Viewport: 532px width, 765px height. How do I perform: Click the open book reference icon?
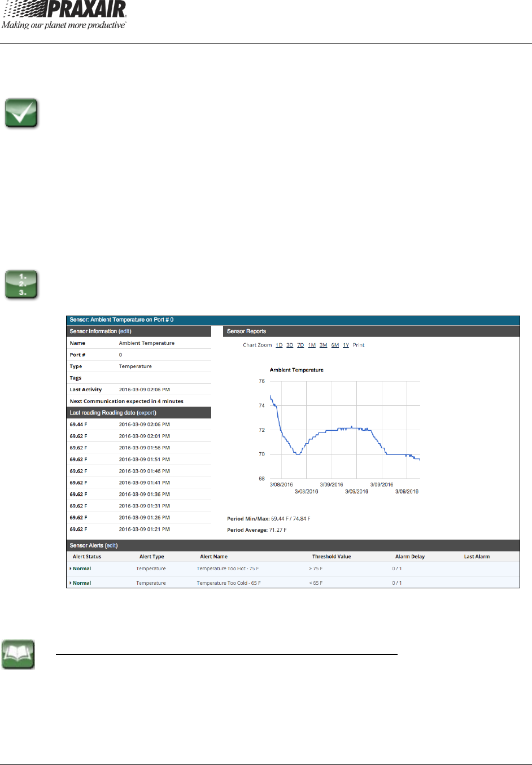pyautogui.click(x=18, y=654)
